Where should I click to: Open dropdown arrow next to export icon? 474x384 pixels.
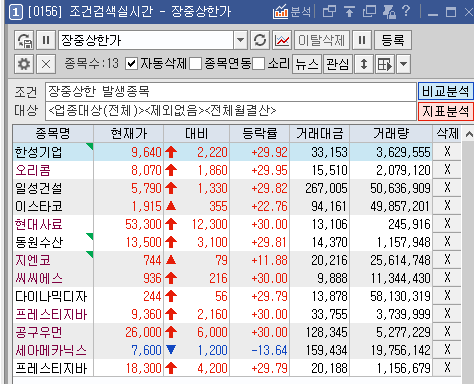coord(403,64)
